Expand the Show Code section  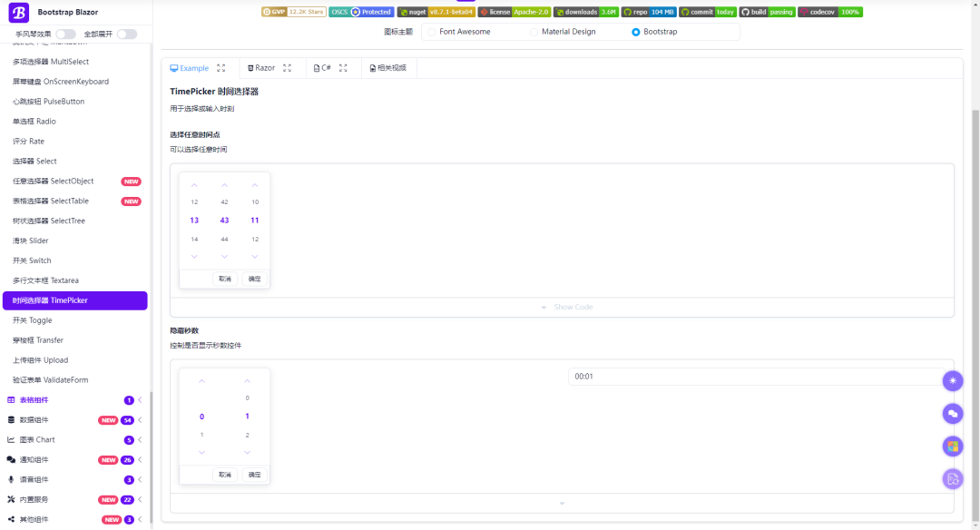click(x=562, y=307)
